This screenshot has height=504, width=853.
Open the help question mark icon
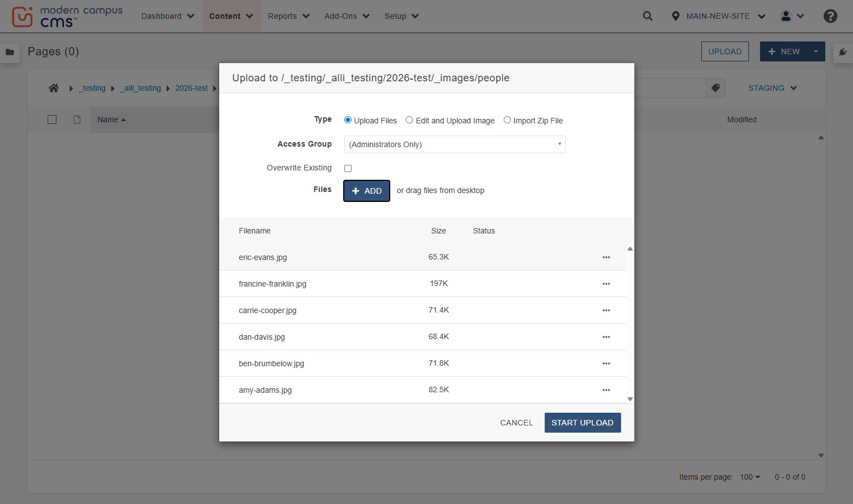(830, 16)
